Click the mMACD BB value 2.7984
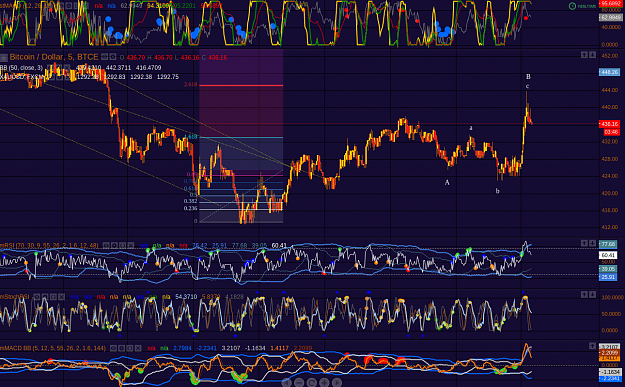This screenshot has width=625, height=387. tap(183, 348)
